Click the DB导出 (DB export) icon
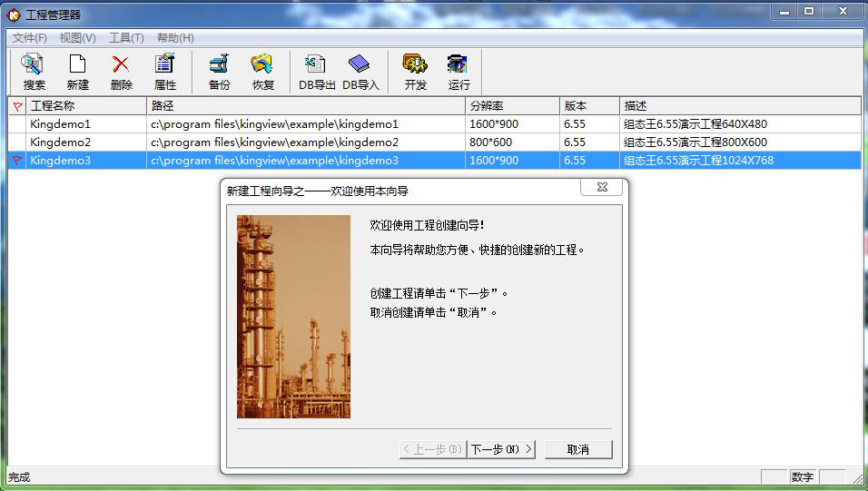868x491 pixels. coord(317,72)
